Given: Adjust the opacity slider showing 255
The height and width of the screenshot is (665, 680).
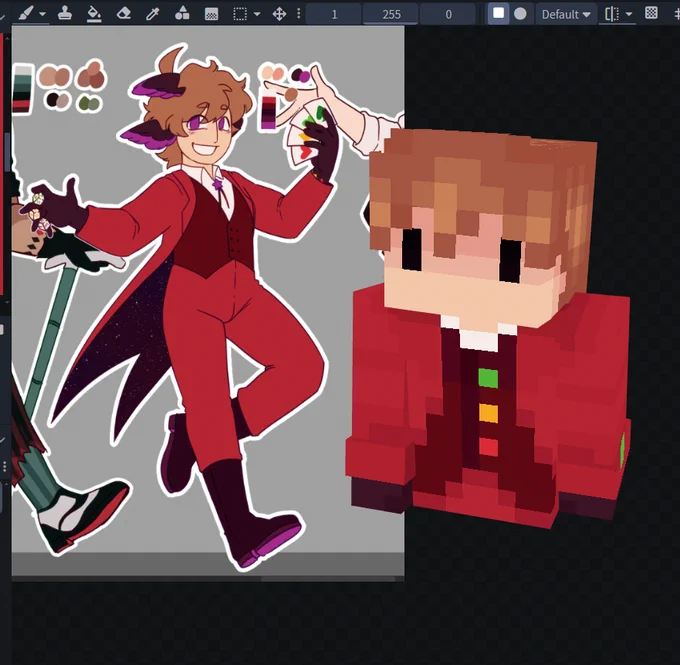Looking at the screenshot, I should 391,14.
